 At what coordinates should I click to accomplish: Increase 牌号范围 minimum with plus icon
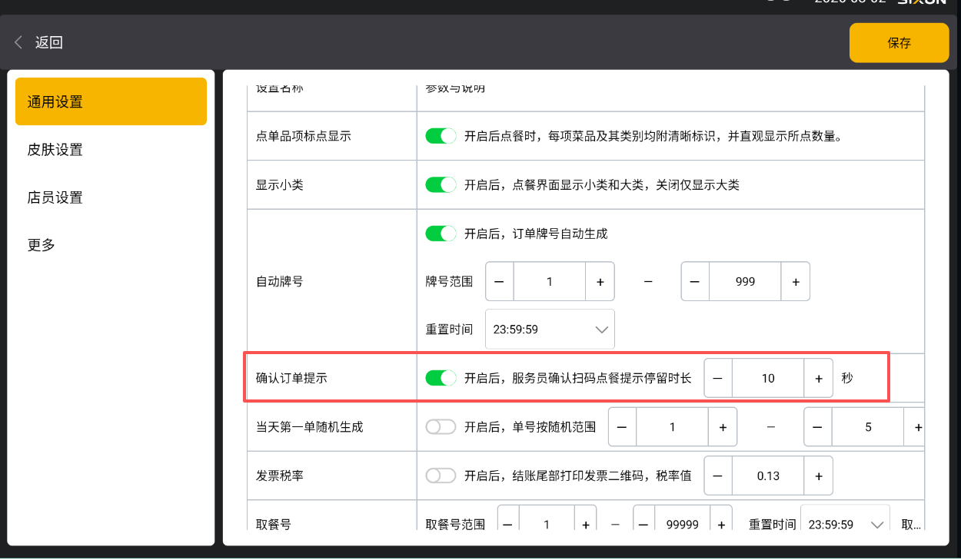pos(600,282)
